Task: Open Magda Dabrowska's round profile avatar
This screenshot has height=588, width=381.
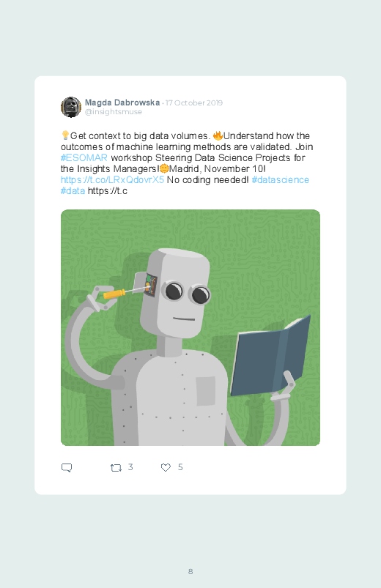Action: pyautogui.click(x=71, y=107)
